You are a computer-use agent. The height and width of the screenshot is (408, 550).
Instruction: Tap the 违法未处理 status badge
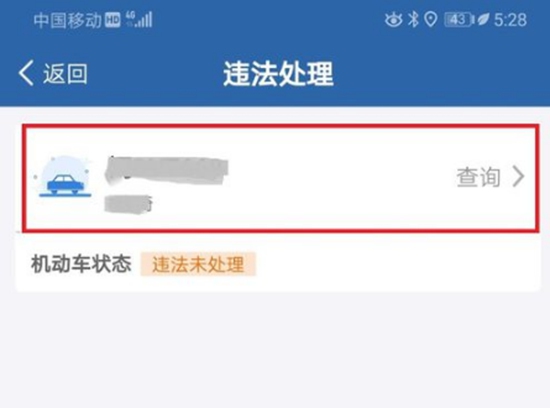[x=198, y=264]
